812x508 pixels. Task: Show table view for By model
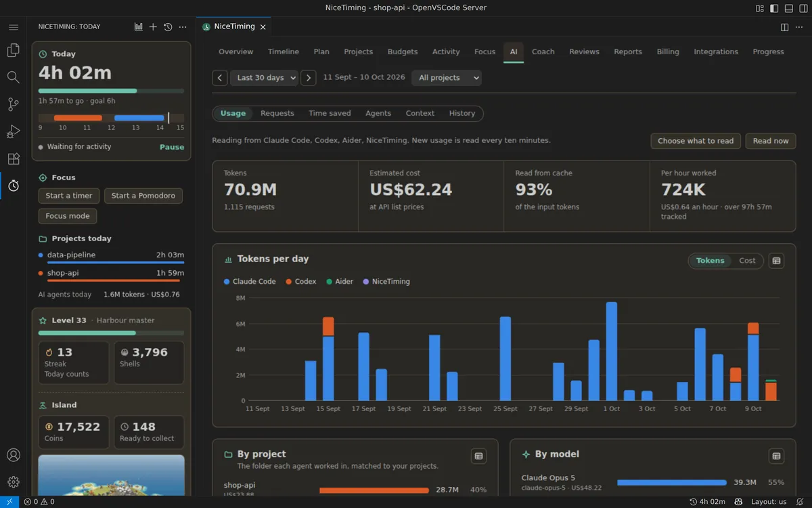pos(777,456)
